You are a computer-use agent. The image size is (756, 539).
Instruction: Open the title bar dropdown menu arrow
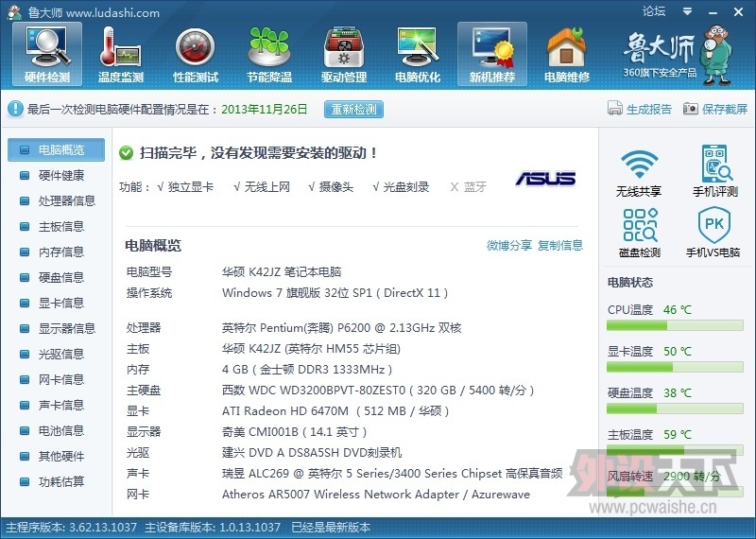[x=688, y=11]
